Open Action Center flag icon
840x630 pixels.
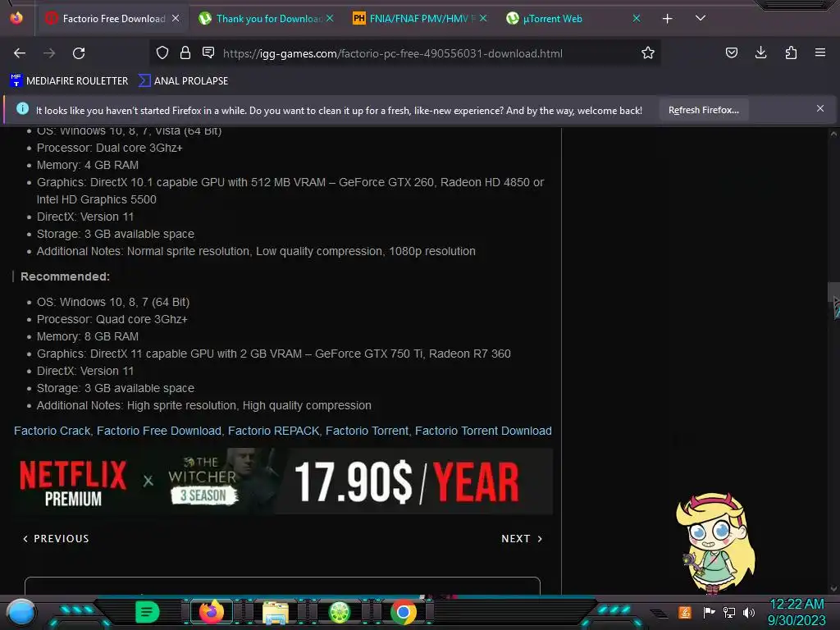point(709,612)
